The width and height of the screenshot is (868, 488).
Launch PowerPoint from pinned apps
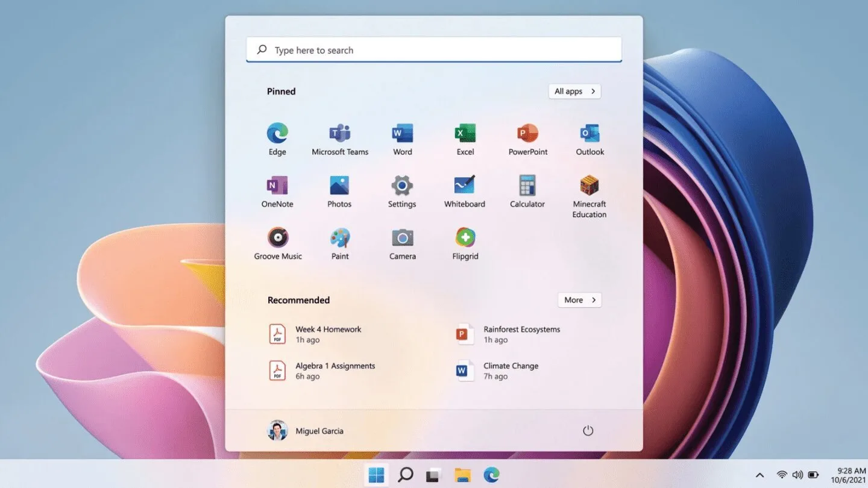[x=528, y=139]
